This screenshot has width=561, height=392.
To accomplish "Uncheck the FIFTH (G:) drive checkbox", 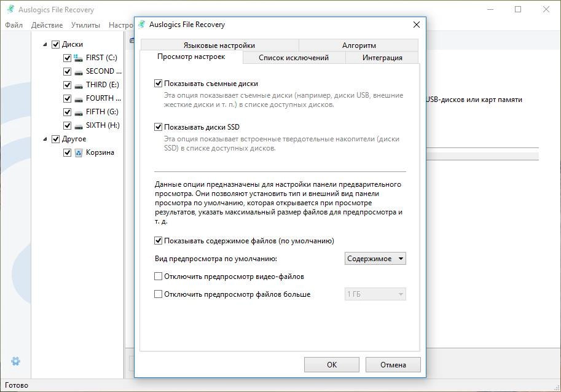I will point(67,112).
